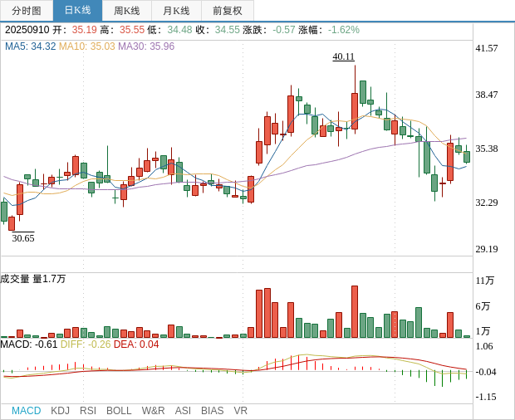Click the 成交量 量1.7万 label

click(33, 279)
